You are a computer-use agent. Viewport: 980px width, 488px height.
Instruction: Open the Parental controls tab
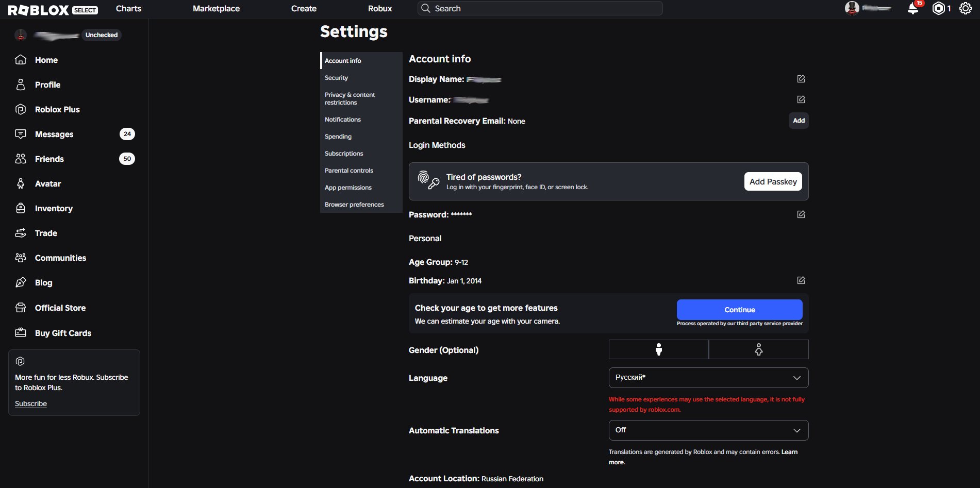pos(361,171)
